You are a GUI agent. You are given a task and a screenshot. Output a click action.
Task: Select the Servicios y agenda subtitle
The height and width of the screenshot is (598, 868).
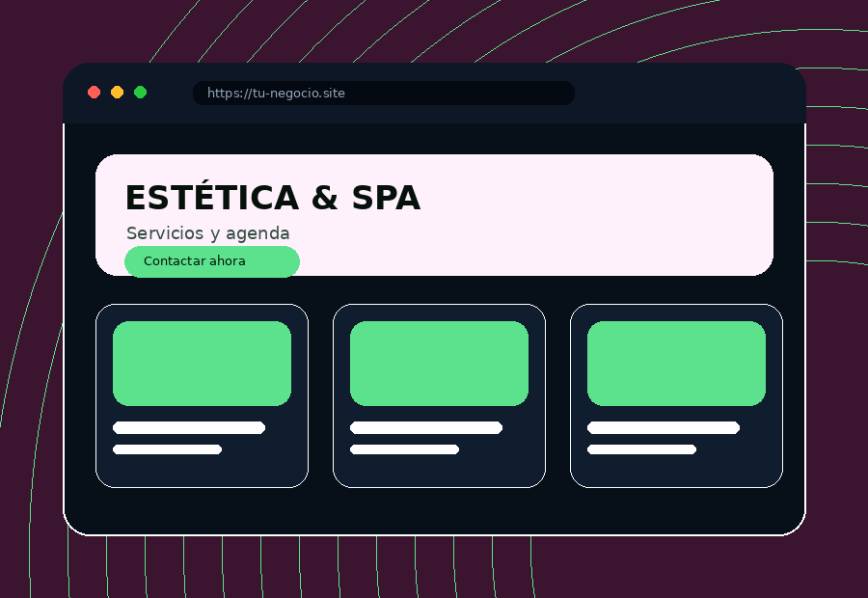(x=207, y=233)
